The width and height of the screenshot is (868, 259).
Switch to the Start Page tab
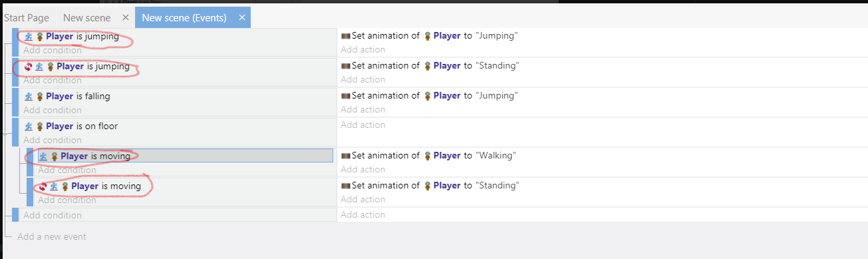click(27, 17)
